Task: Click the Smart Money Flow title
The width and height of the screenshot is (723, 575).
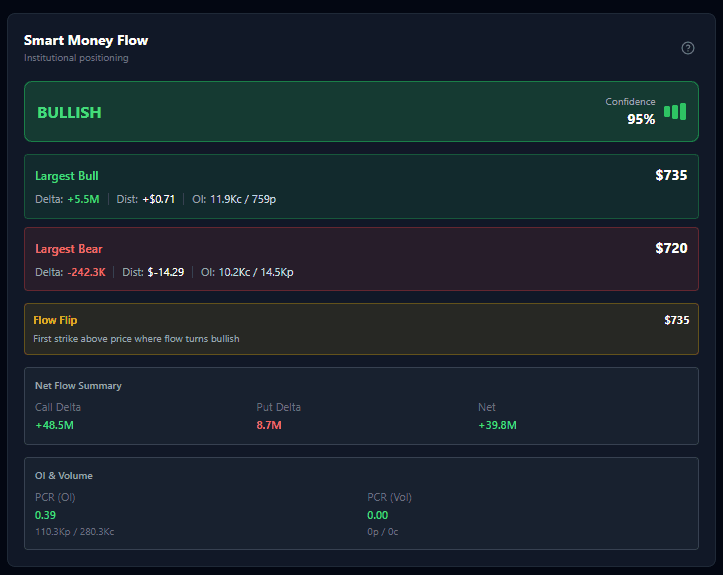Action: tap(86, 41)
